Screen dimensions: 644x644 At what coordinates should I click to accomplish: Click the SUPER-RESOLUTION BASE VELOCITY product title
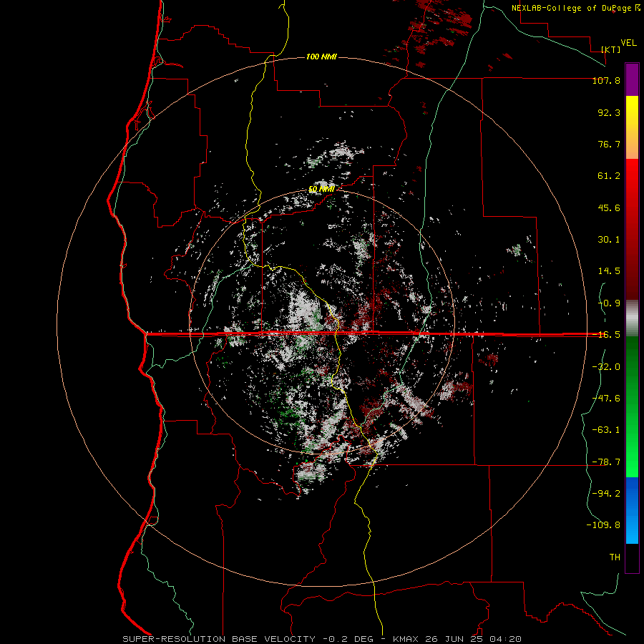pyautogui.click(x=218, y=639)
